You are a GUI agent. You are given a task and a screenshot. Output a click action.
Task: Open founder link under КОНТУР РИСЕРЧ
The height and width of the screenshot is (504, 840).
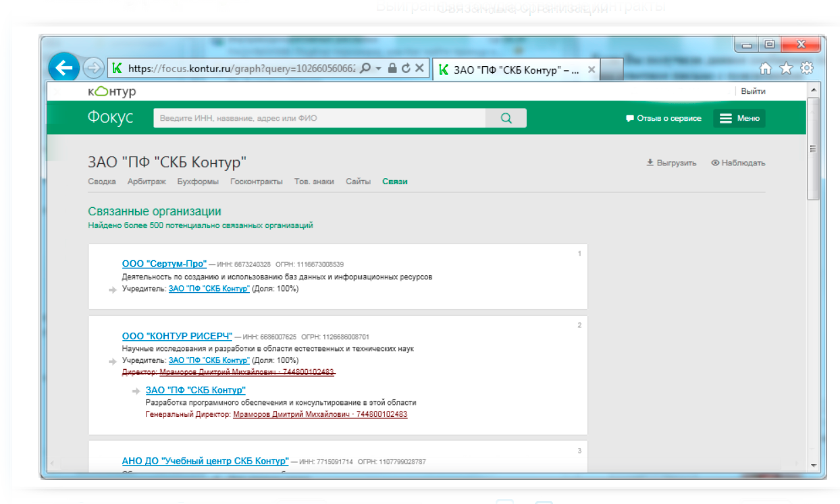(x=209, y=360)
